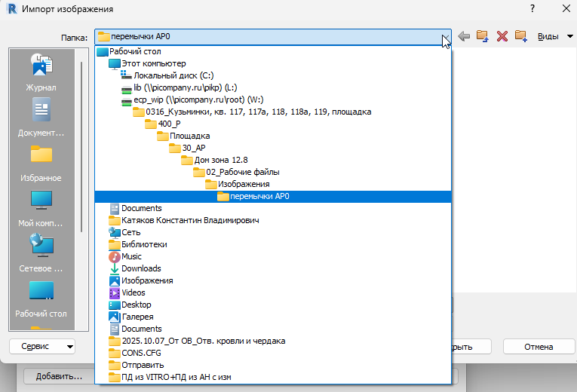The image size is (577, 392).
Task: Select the Отправить folder
Action: [x=273, y=365]
